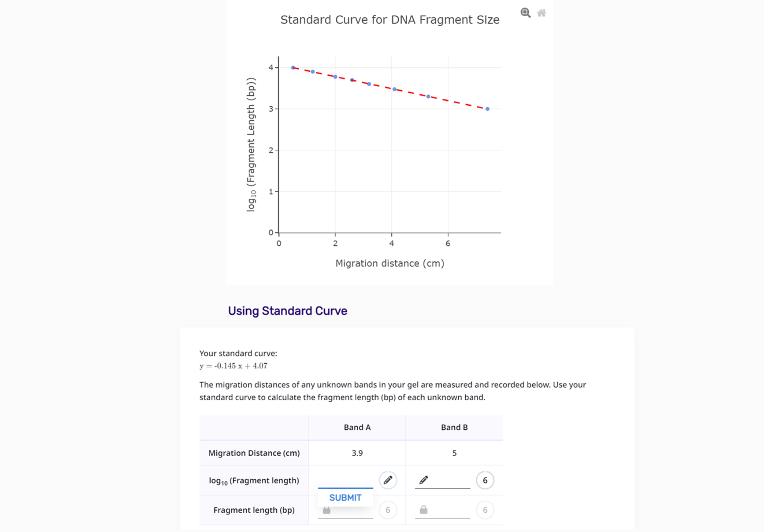Click the greyed attempts circle beside Band A fragment length
Screen dimensions: 764x532
point(388,510)
